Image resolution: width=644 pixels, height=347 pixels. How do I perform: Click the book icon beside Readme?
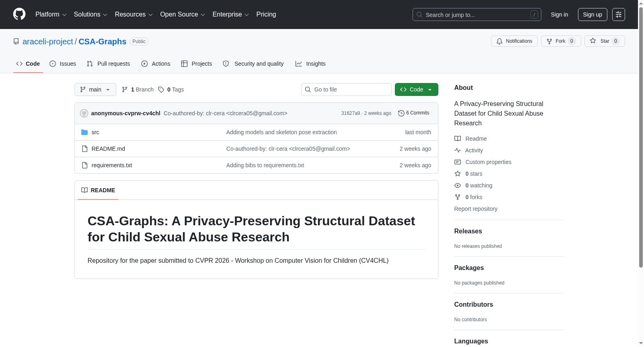[x=458, y=139]
